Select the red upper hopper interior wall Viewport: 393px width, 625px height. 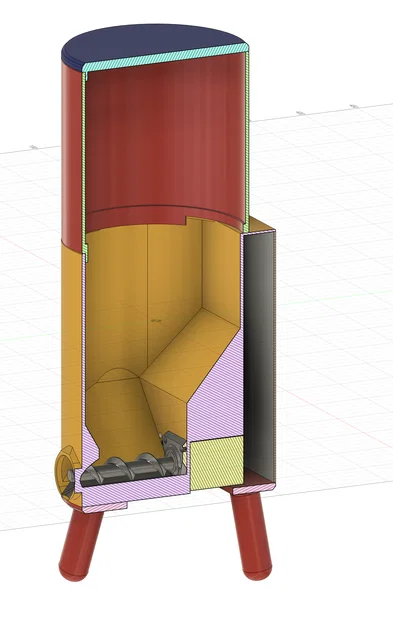click(165, 140)
